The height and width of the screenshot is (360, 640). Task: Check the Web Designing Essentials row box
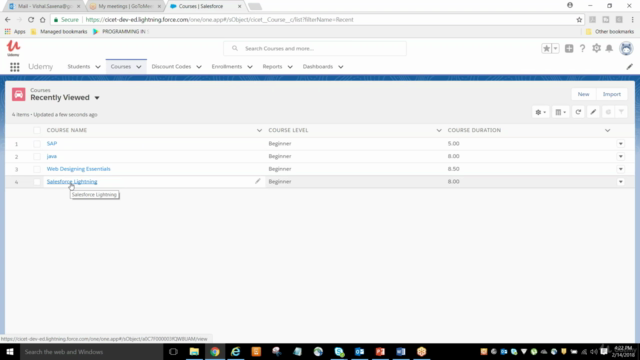(x=37, y=169)
